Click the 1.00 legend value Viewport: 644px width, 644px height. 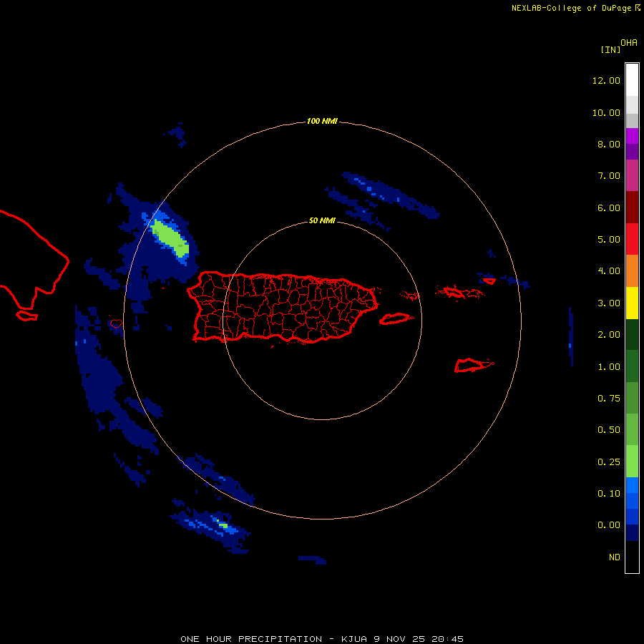tap(608, 367)
